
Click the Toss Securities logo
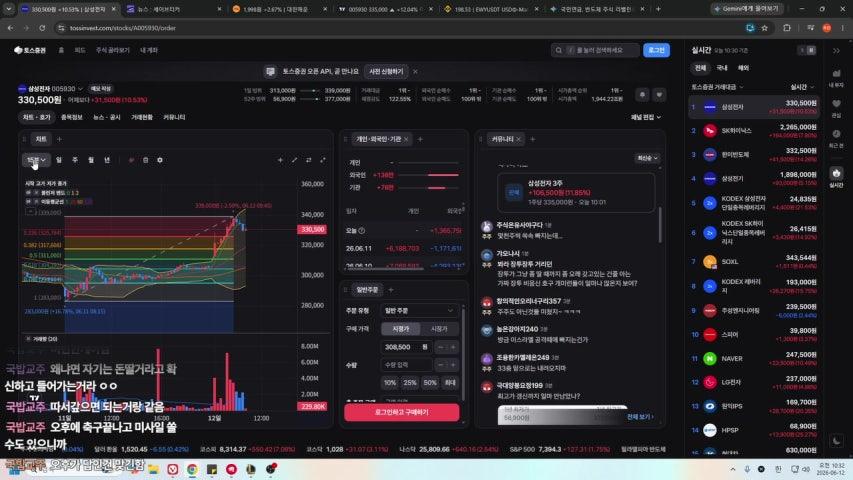click(30, 50)
